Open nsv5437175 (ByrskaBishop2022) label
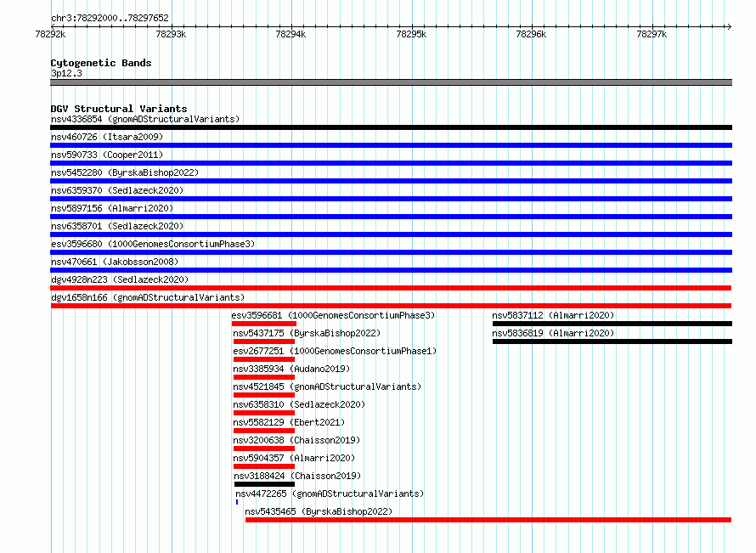This screenshot has height=553, width=756. 307,333
